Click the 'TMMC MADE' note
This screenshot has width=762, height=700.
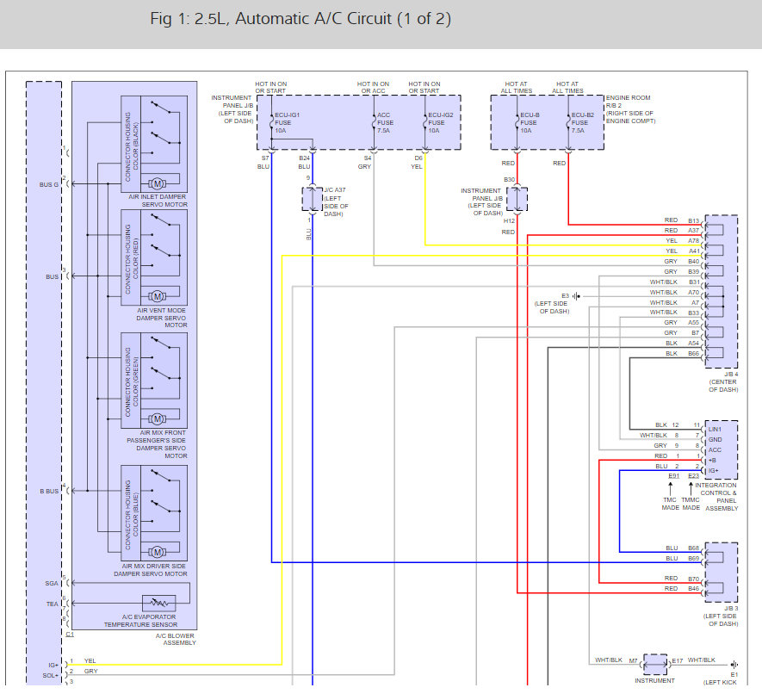[691, 504]
